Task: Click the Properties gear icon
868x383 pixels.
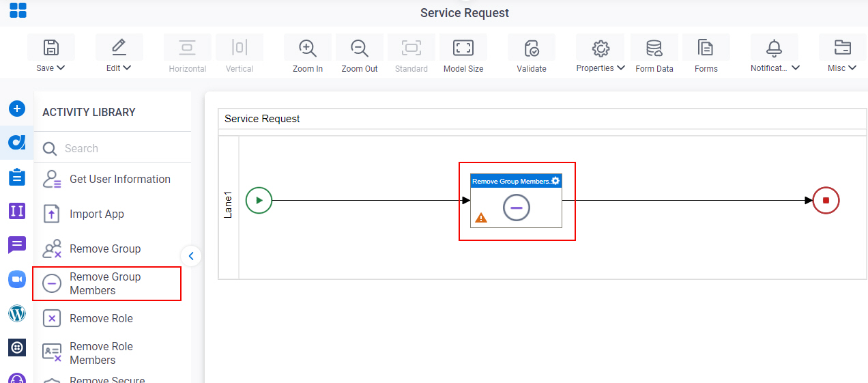Action: pyautogui.click(x=601, y=48)
